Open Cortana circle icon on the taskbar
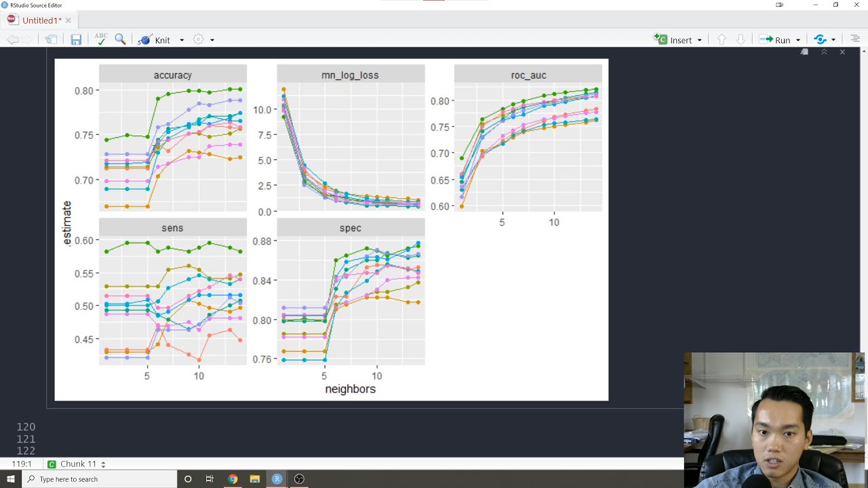 [188, 479]
